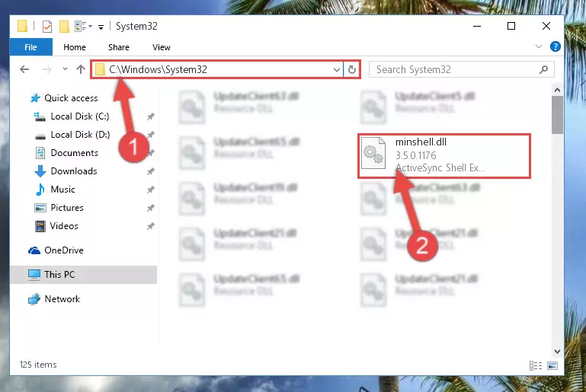586x392 pixels.
Task: Select Quick access in navigation pane
Action: 71,98
